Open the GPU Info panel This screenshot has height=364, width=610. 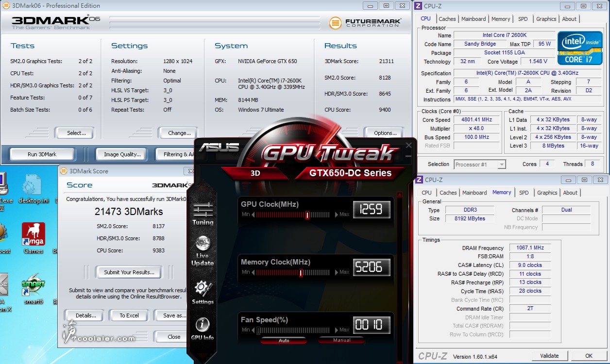pos(203,329)
